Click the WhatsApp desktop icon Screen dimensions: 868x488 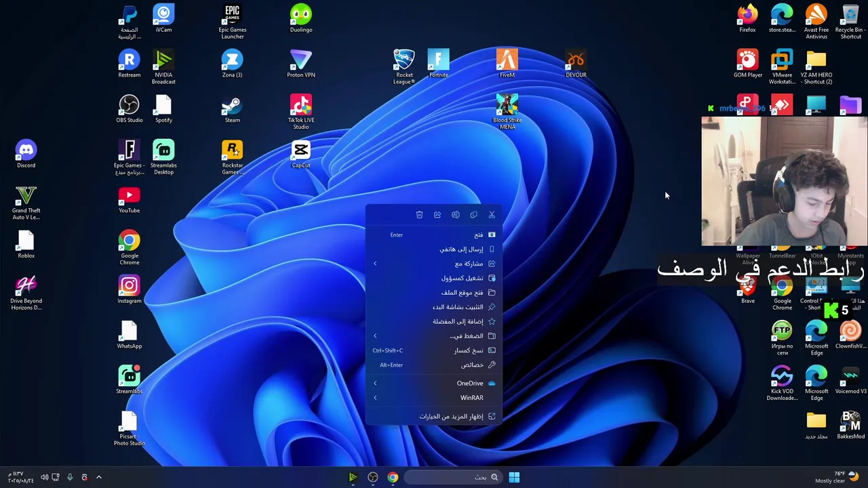click(129, 335)
